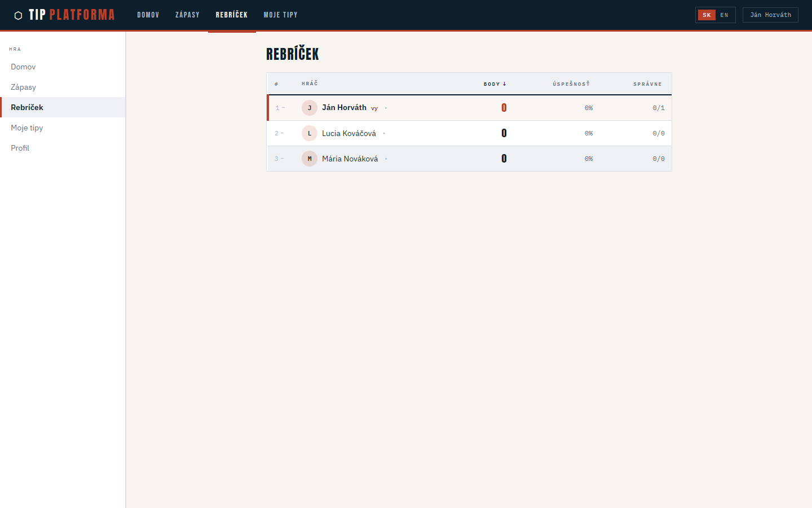Go to Domov in top navigation
Image resolution: width=812 pixels, height=508 pixels.
[148, 15]
